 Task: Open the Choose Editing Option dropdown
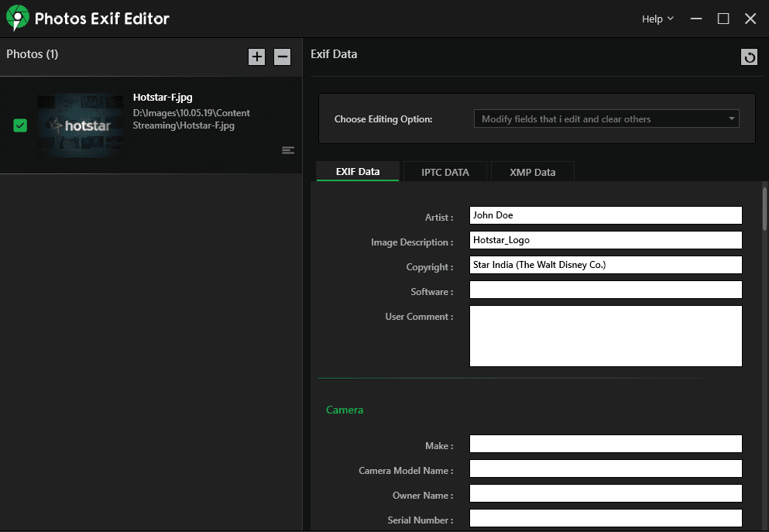[606, 119]
